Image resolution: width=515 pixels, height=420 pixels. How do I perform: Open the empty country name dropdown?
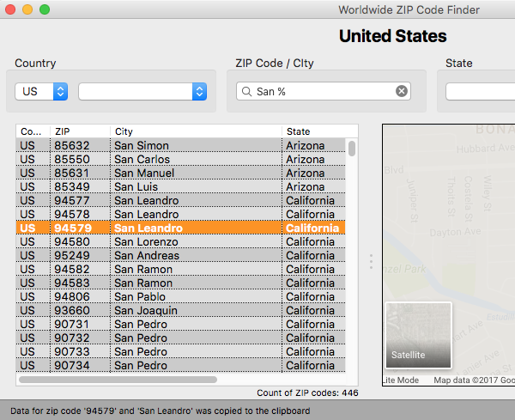coord(142,91)
